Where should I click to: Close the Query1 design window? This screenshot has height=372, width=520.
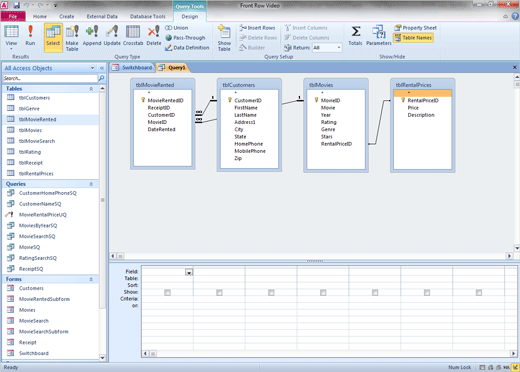coord(514,67)
